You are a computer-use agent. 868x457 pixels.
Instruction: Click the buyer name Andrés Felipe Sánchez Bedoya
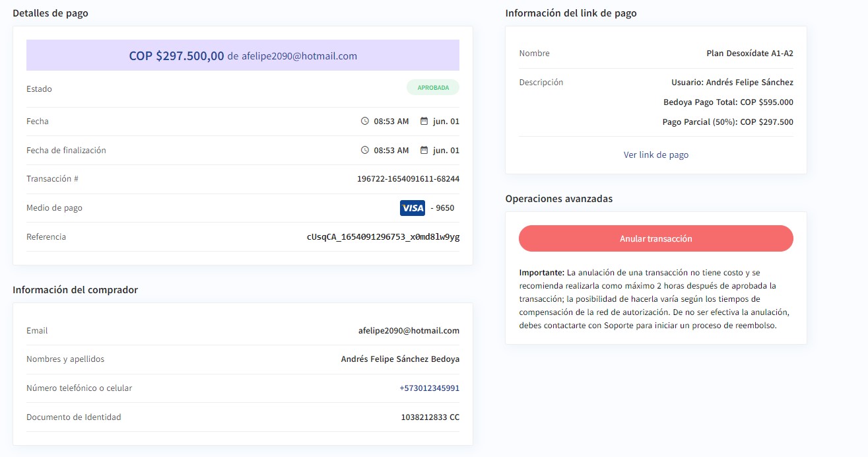[400, 359]
